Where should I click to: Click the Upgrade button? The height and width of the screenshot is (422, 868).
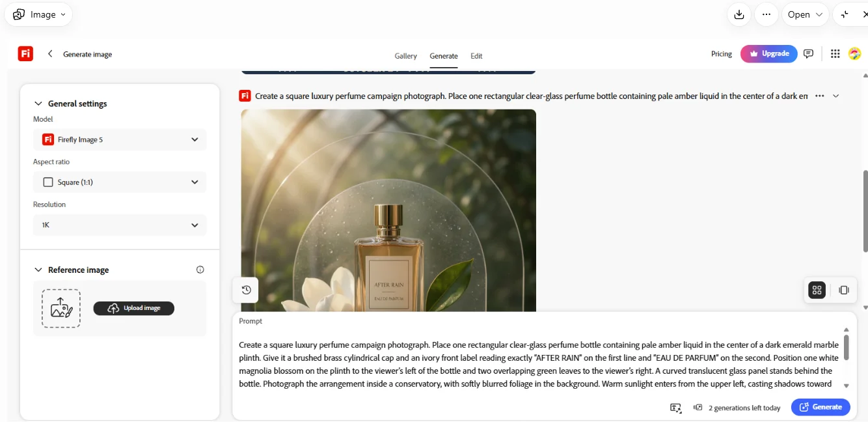[x=769, y=53]
